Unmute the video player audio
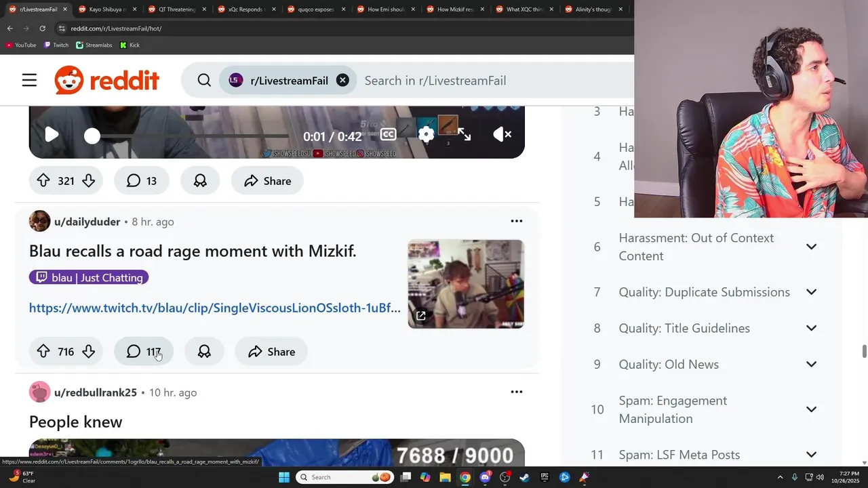This screenshot has width=868, height=488. tap(502, 134)
